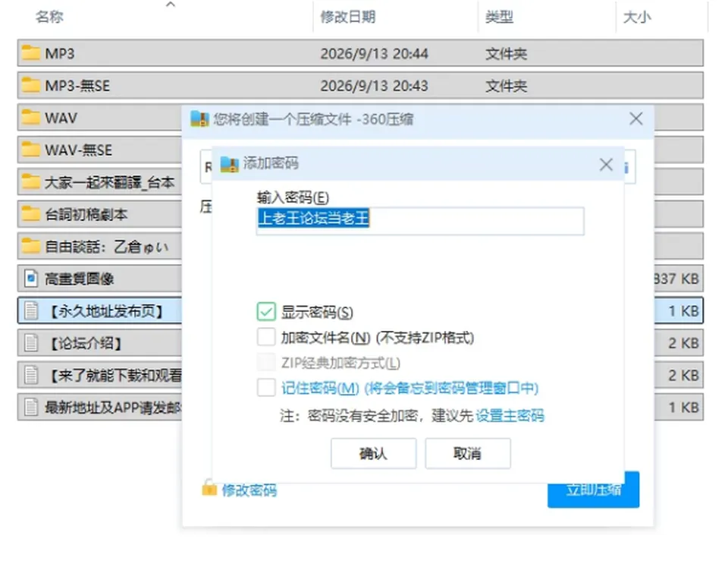Image resolution: width=728 pixels, height=570 pixels.
Task: Click the 大小 column header
Action: [x=636, y=17]
